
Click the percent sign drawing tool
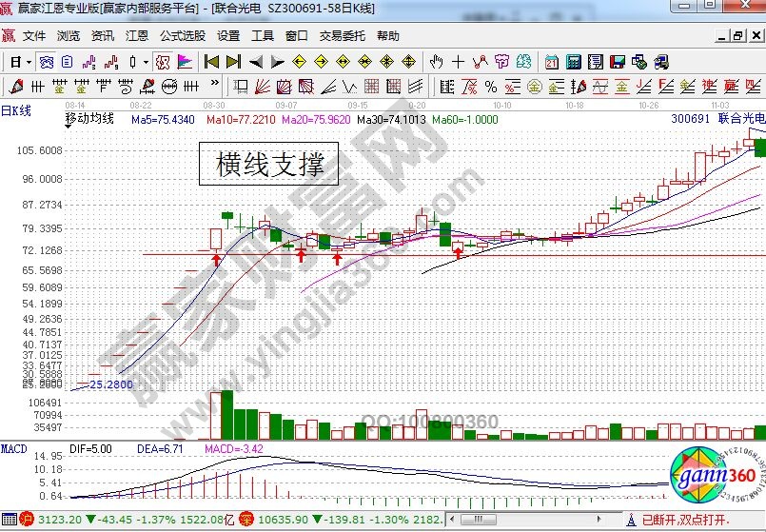[492, 87]
